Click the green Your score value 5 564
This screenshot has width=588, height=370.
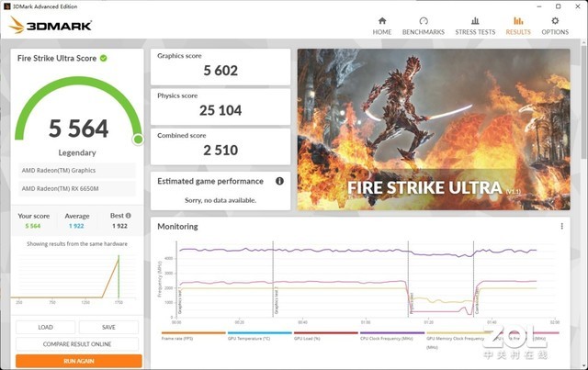click(x=33, y=226)
